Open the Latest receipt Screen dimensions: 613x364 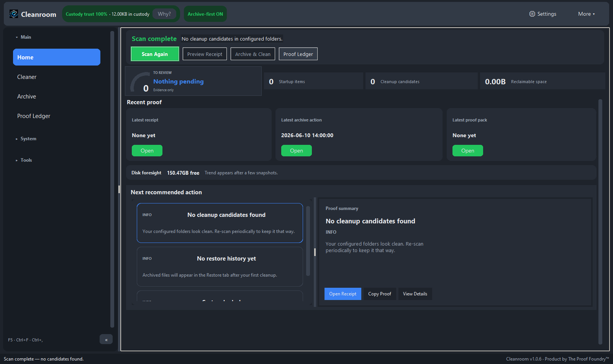[147, 150]
